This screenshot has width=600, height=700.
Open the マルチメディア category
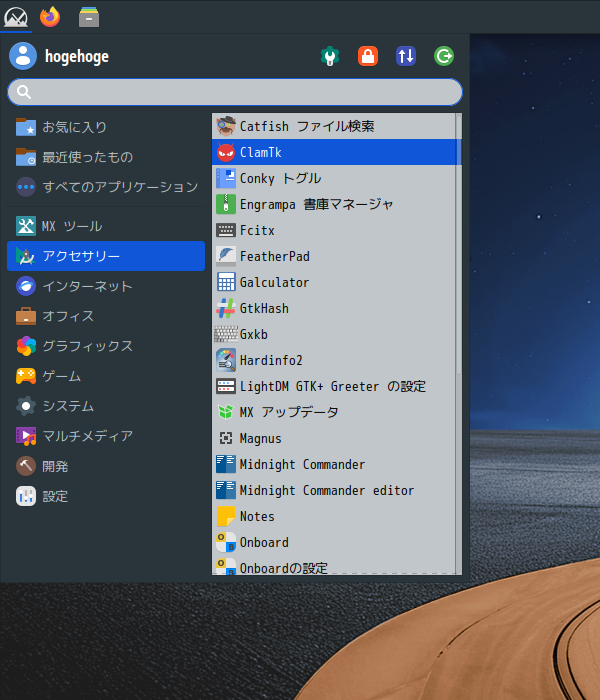106,436
